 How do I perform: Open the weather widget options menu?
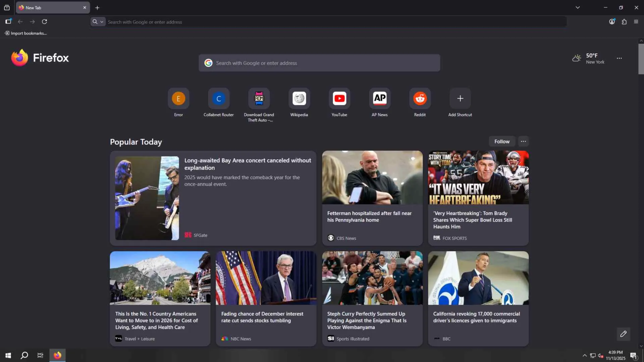coord(619,58)
